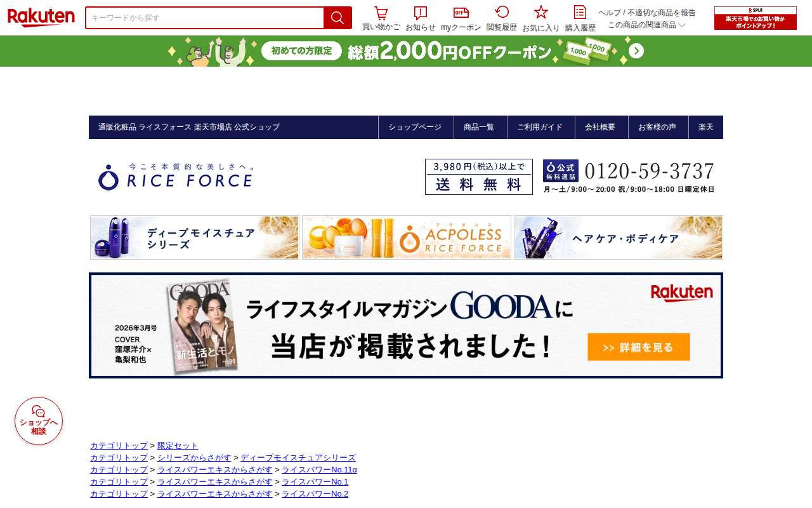Open the ショップへ相談 chat bubble
The height and width of the screenshot is (508, 812).
(x=39, y=421)
